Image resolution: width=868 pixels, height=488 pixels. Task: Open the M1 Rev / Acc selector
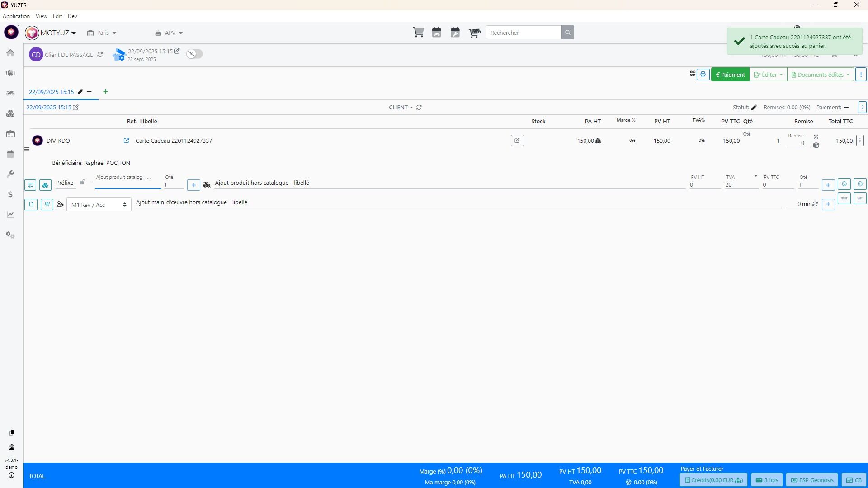click(99, 205)
